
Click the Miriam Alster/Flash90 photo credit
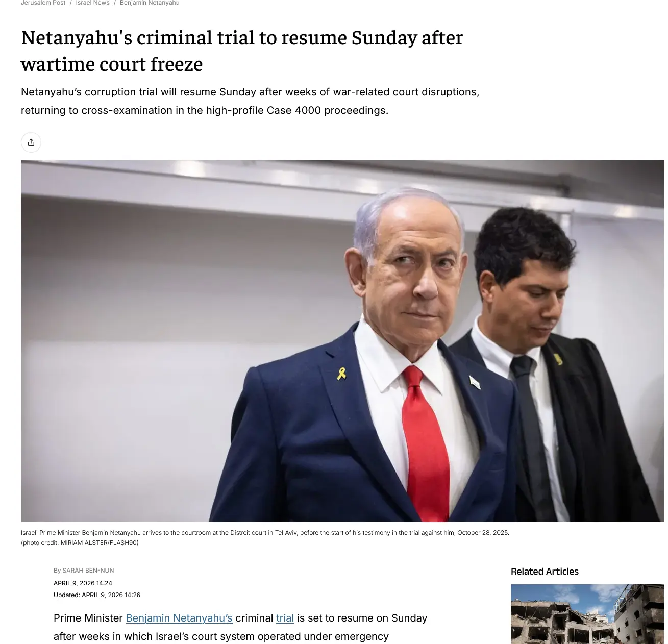(80, 543)
